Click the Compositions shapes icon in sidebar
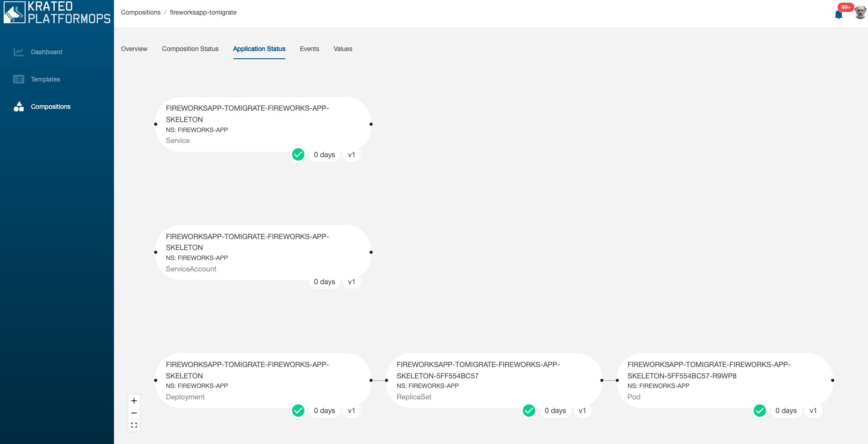The height and width of the screenshot is (444, 868). [19, 107]
